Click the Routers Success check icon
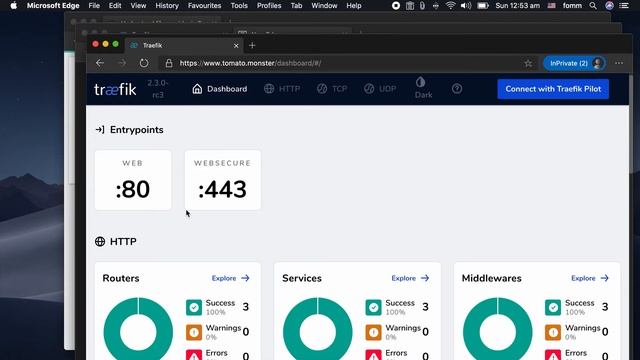The image size is (640, 360). [x=194, y=307]
